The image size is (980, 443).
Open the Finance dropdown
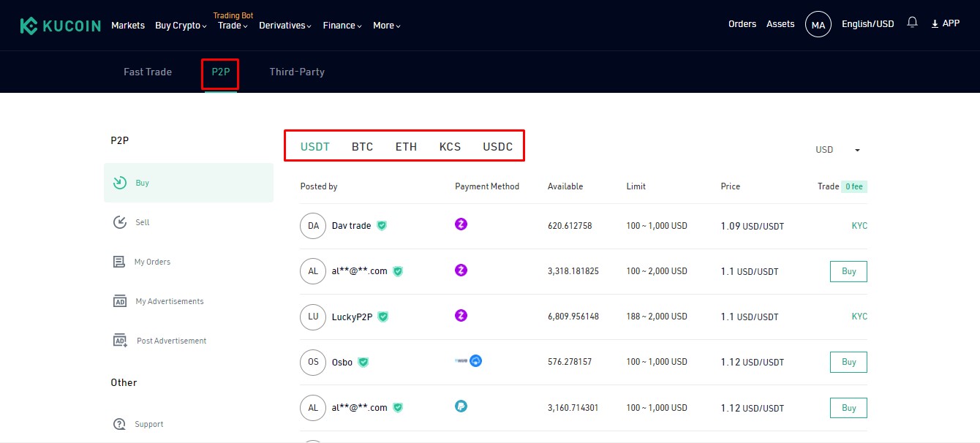341,25
